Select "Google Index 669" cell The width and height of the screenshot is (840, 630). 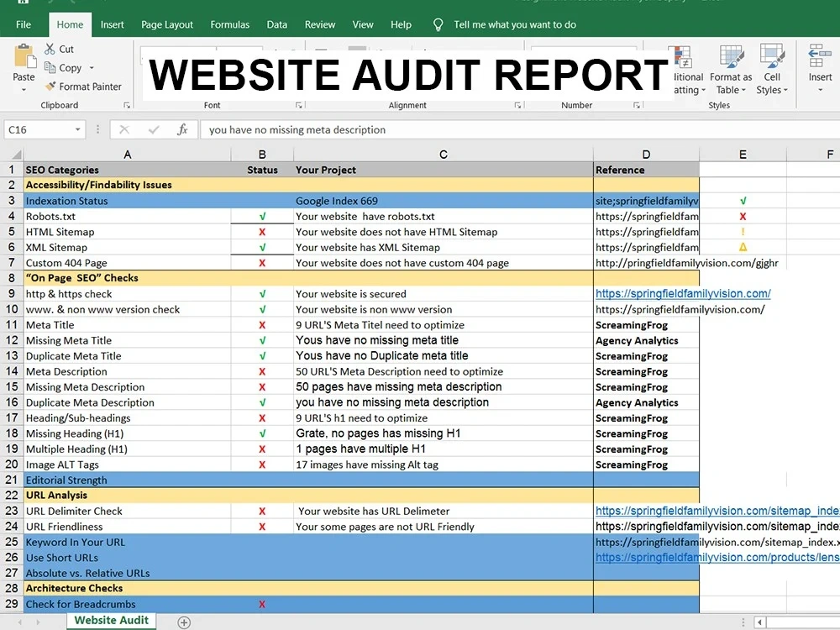coord(444,201)
